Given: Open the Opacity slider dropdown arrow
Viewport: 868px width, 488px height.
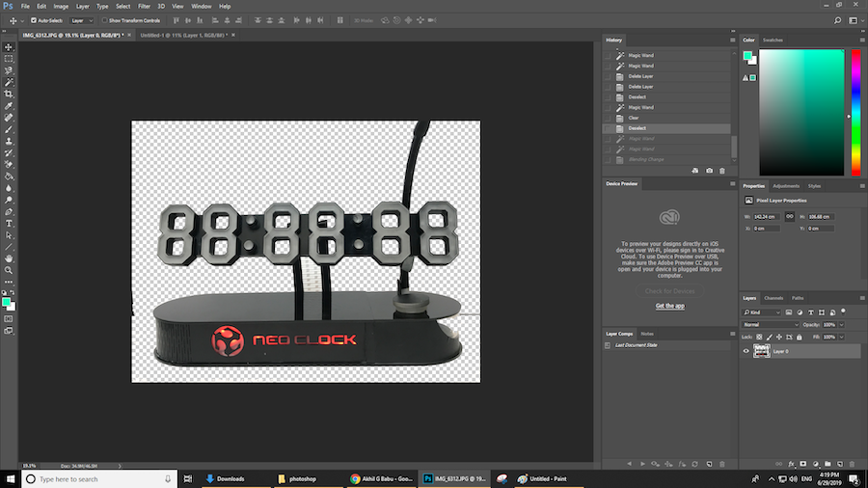Looking at the screenshot, I should click(x=842, y=325).
